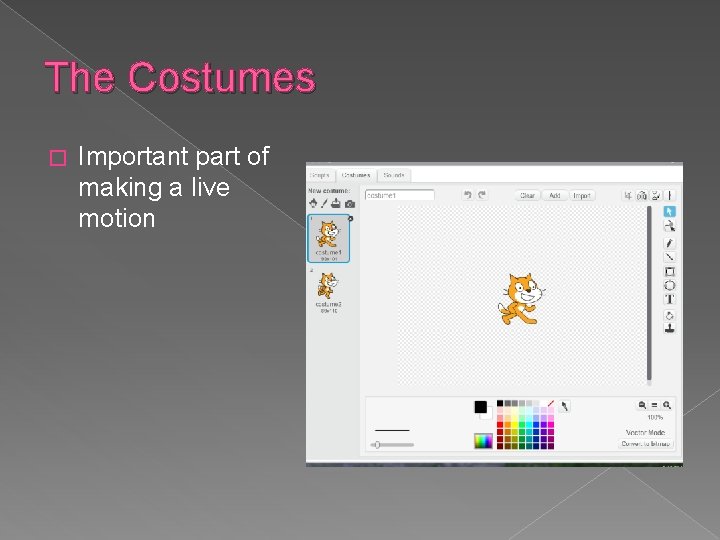Pick bright cyan from the palette
The image size is (720, 540).
click(529, 425)
